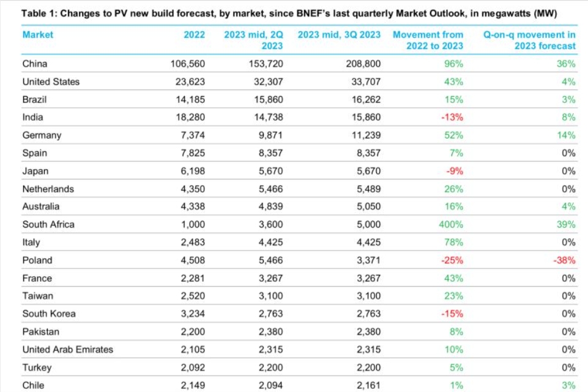588x392 pixels.
Task: Click Brazil's 2022 value 14,185
Action: click(190, 99)
